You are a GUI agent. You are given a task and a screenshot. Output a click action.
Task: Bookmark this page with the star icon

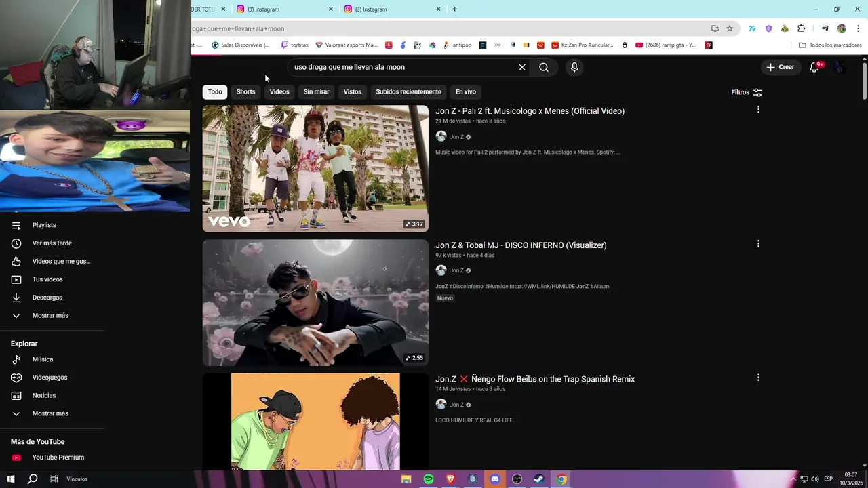[x=730, y=28]
